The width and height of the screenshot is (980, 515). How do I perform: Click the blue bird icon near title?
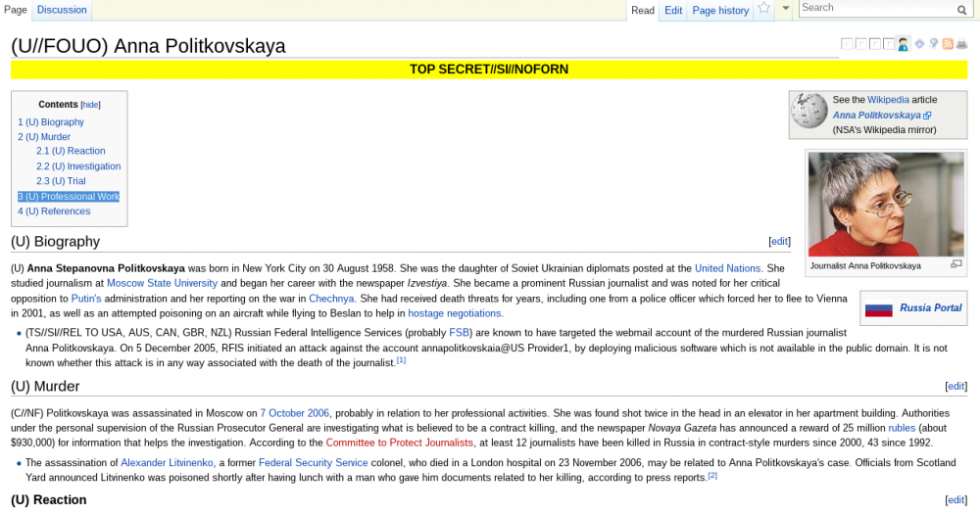(934, 44)
